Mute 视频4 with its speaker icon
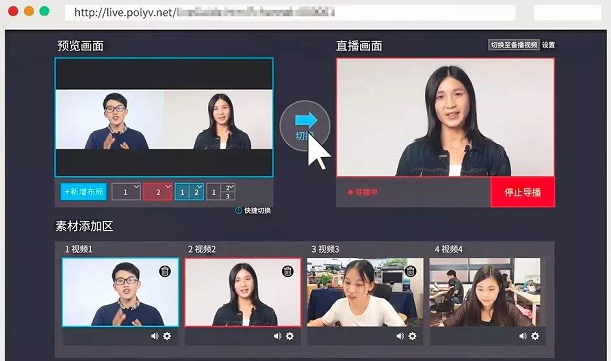Viewport: 611px width, 361px height. click(523, 336)
